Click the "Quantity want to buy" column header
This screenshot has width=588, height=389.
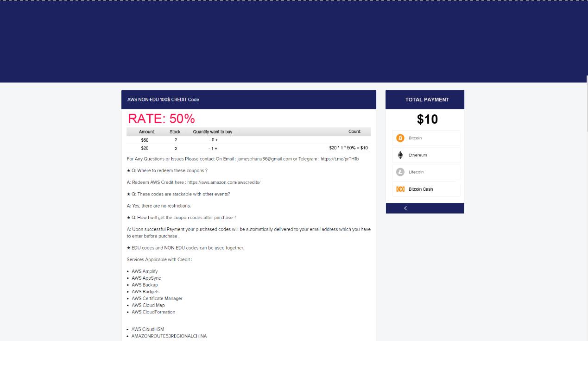click(x=212, y=132)
